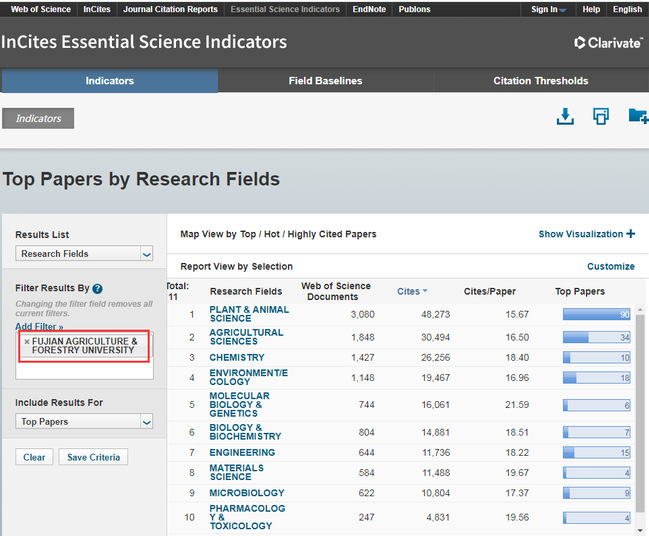Click the Customize link
The width and height of the screenshot is (649, 536).
[610, 267]
